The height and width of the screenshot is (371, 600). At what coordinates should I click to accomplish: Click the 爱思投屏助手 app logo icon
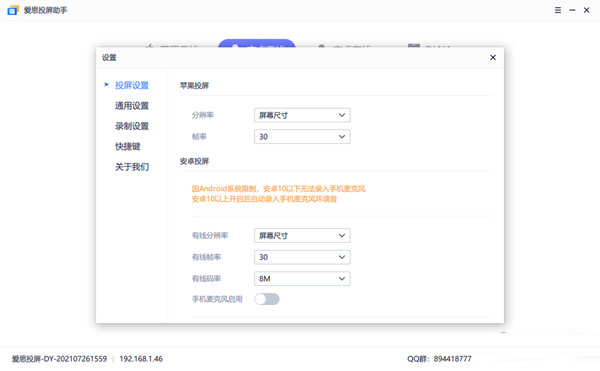(x=13, y=10)
